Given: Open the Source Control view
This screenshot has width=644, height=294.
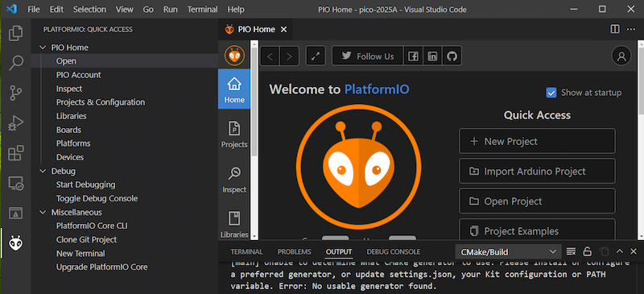Looking at the screenshot, I should [x=15, y=93].
